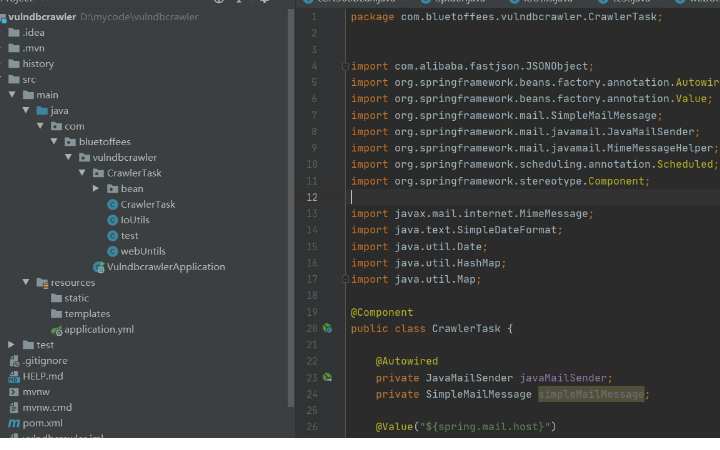
Task: Click the .gitignore file icon
Action: (14, 361)
